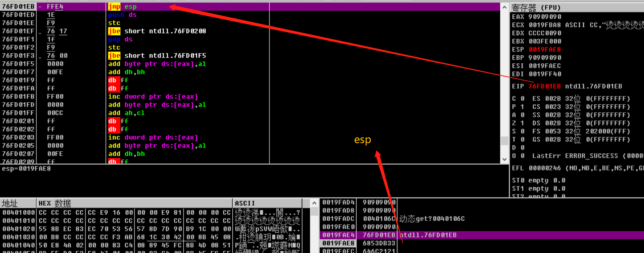Select stack row 0019FAE8 with value 6853DB33

click(x=482, y=243)
